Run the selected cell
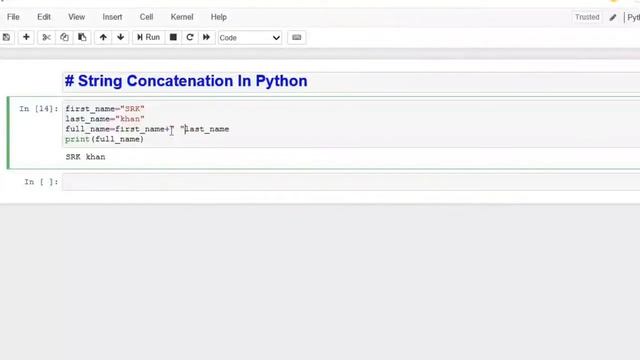 click(149, 38)
